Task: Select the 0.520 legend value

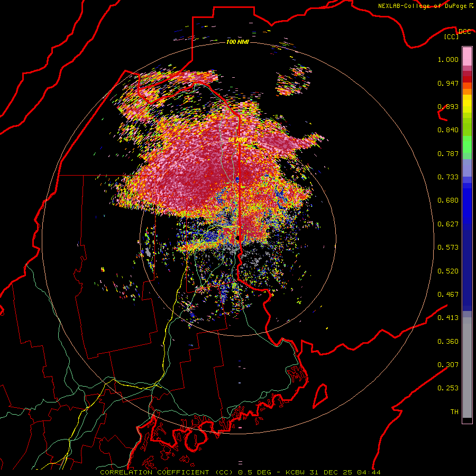Action: tap(448, 271)
